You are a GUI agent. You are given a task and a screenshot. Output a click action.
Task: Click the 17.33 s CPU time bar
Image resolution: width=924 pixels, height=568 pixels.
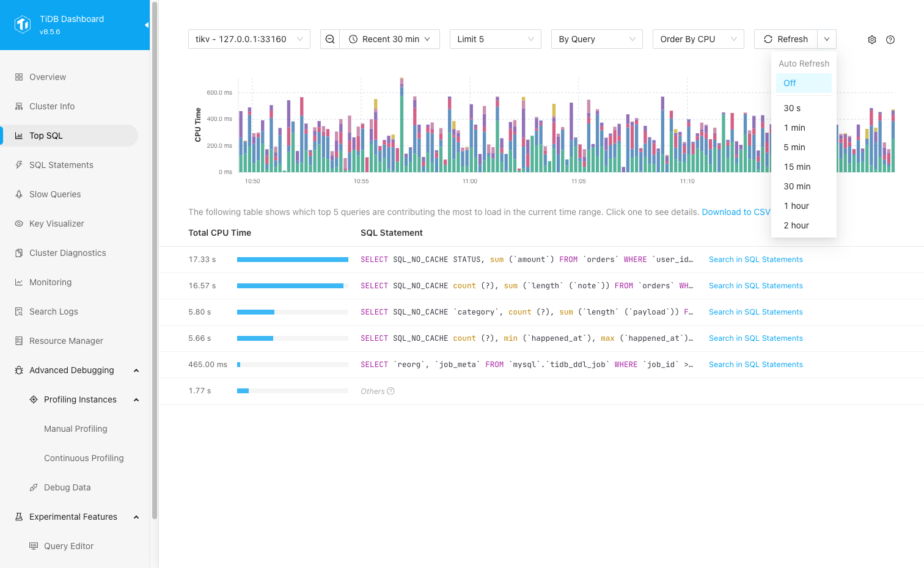[292, 260]
